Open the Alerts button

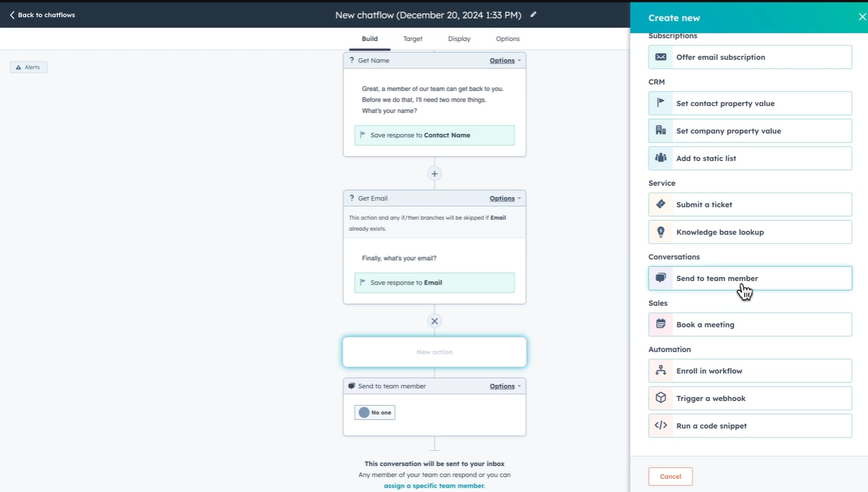point(28,67)
